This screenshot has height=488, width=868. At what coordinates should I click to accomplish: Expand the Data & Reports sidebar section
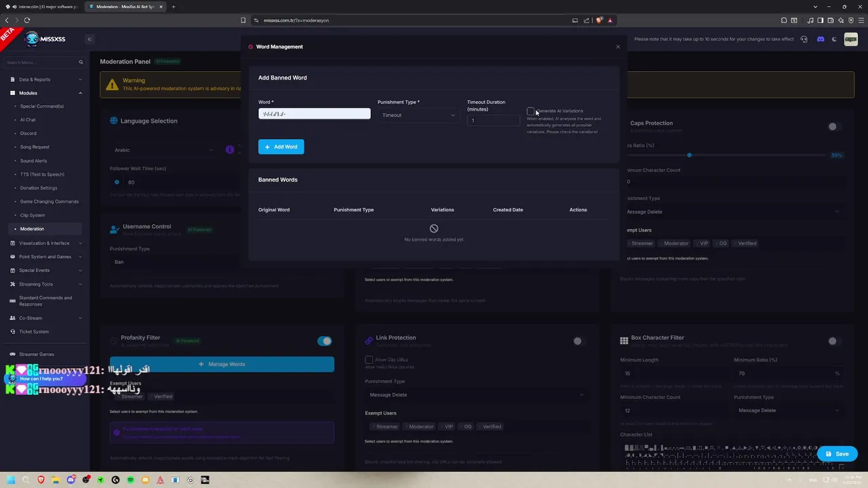click(x=46, y=79)
